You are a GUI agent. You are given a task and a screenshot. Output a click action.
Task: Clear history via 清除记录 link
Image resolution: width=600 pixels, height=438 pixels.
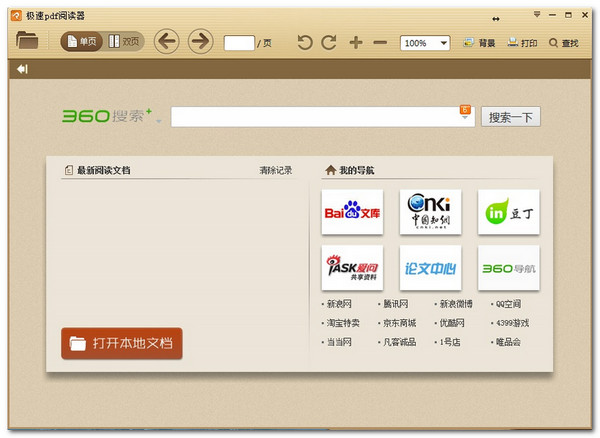click(x=275, y=170)
